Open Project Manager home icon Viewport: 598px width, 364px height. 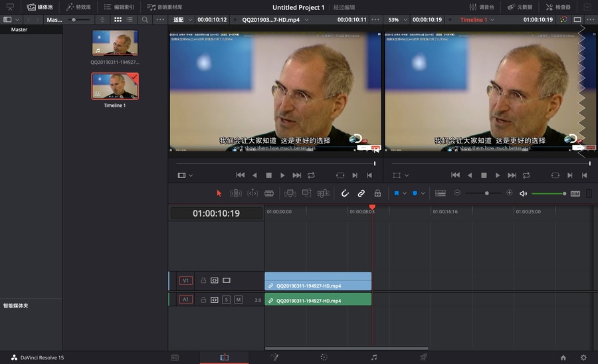[x=563, y=357]
